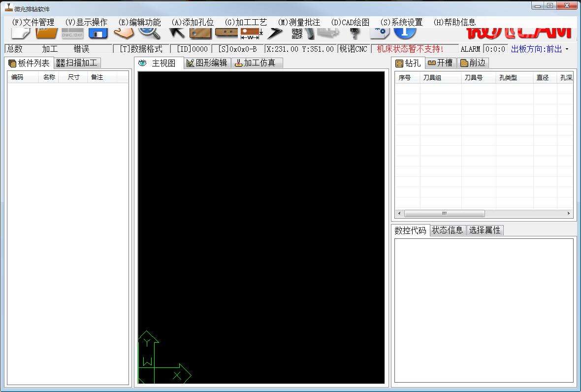Screen dimensions: 581x392
Task: Click the 序号 column header
Action: 408,77
